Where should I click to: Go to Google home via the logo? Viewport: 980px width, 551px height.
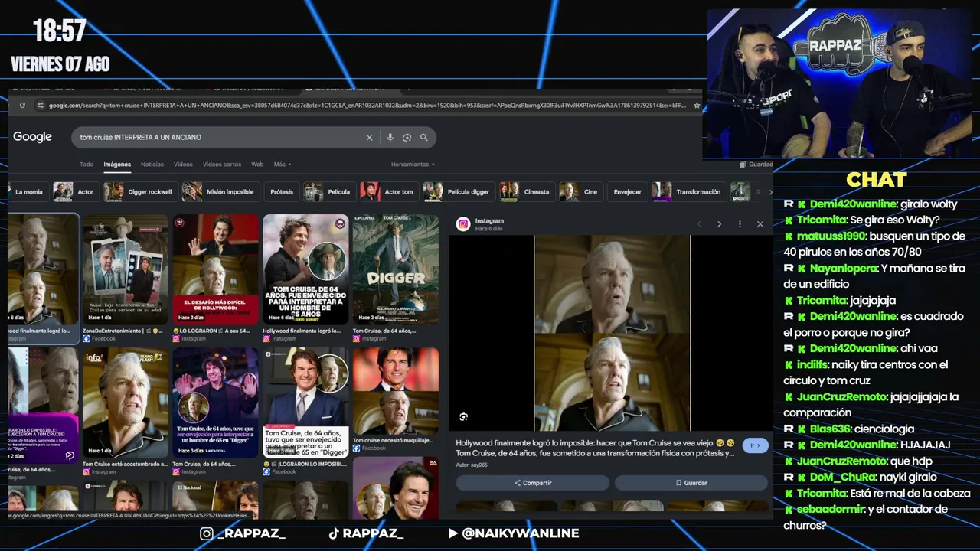[x=32, y=137]
